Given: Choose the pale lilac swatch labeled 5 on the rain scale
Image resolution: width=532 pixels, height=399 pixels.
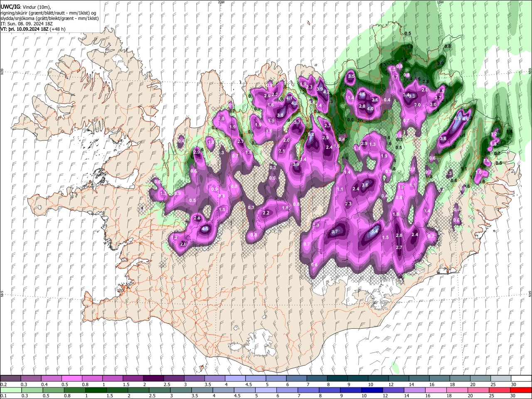Looking at the screenshot, I should point(266,390).
